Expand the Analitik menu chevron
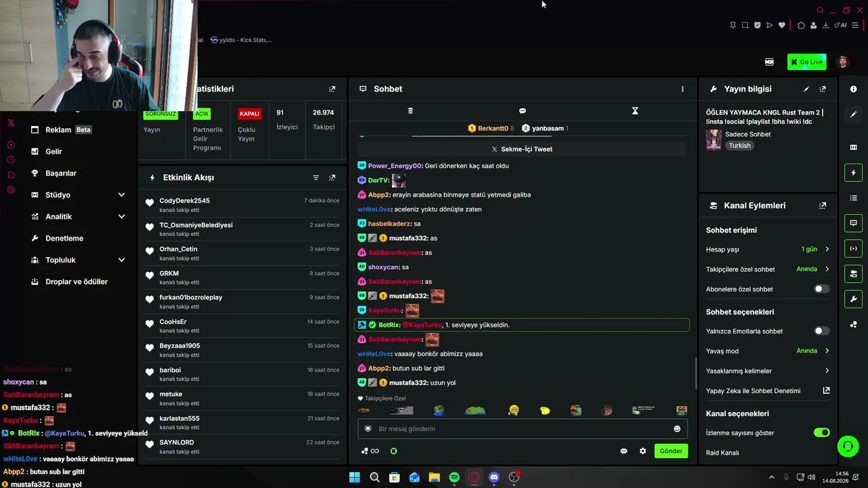Image resolution: width=868 pixels, height=488 pixels. (121, 216)
